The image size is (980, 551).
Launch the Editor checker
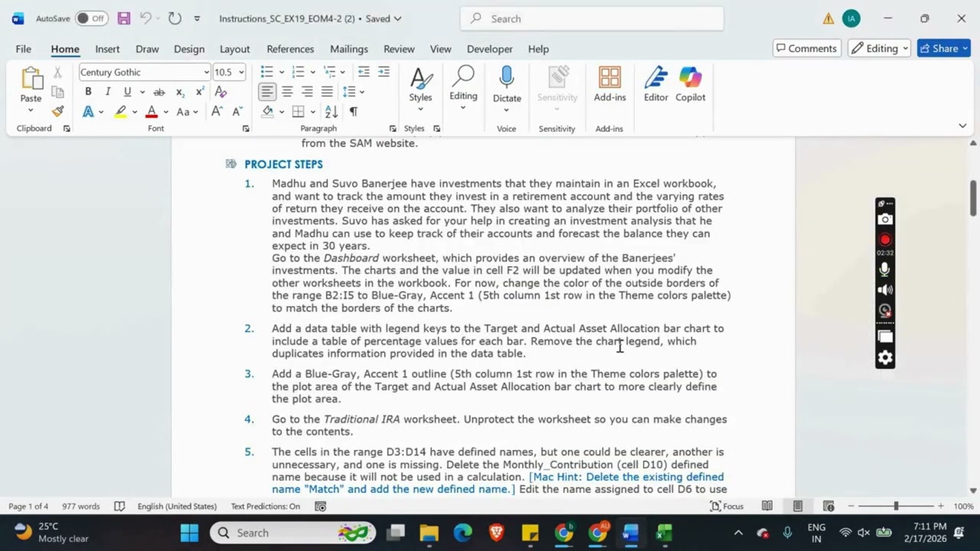(x=655, y=84)
